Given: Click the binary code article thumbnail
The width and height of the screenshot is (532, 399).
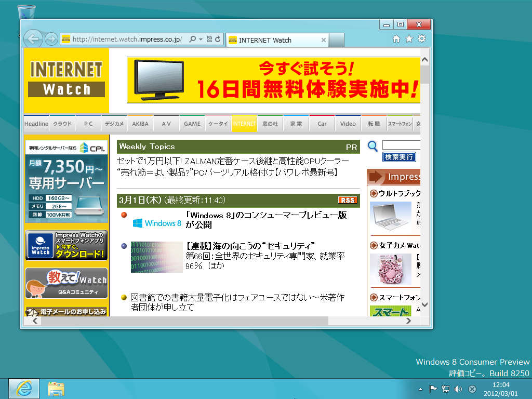Looking at the screenshot, I should (156, 257).
